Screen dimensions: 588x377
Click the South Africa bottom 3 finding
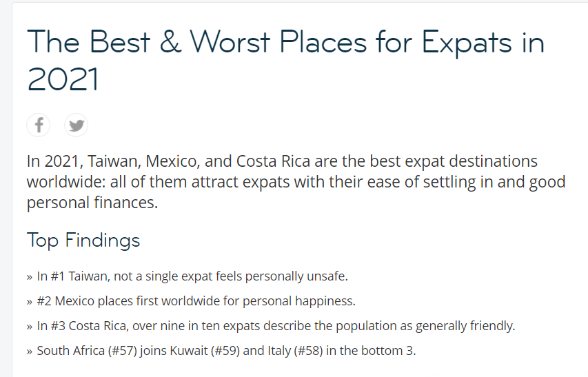tap(221, 351)
